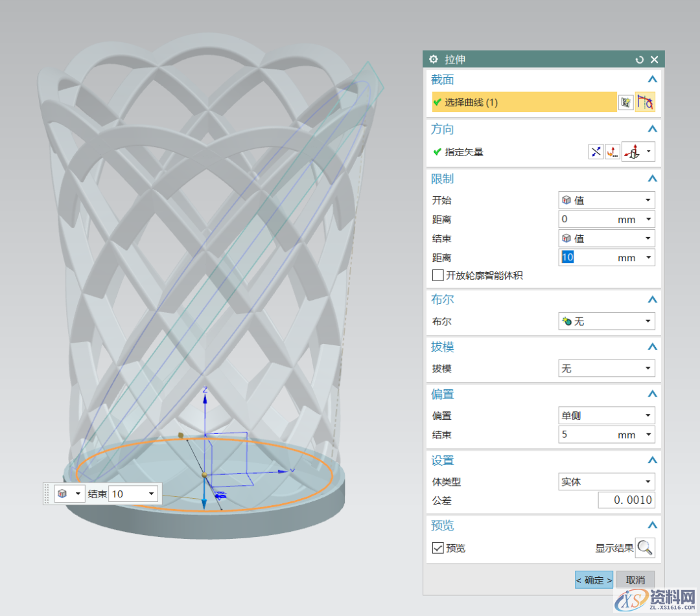Click the 公差 input field

click(x=626, y=501)
